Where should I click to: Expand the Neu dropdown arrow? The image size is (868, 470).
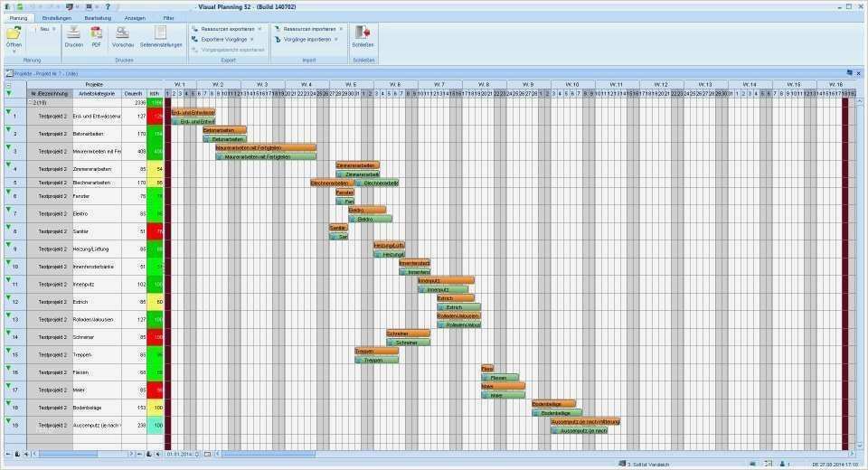click(x=54, y=29)
